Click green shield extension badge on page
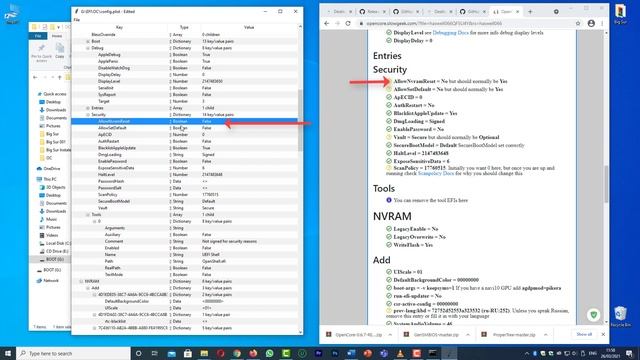 (x=594, y=315)
